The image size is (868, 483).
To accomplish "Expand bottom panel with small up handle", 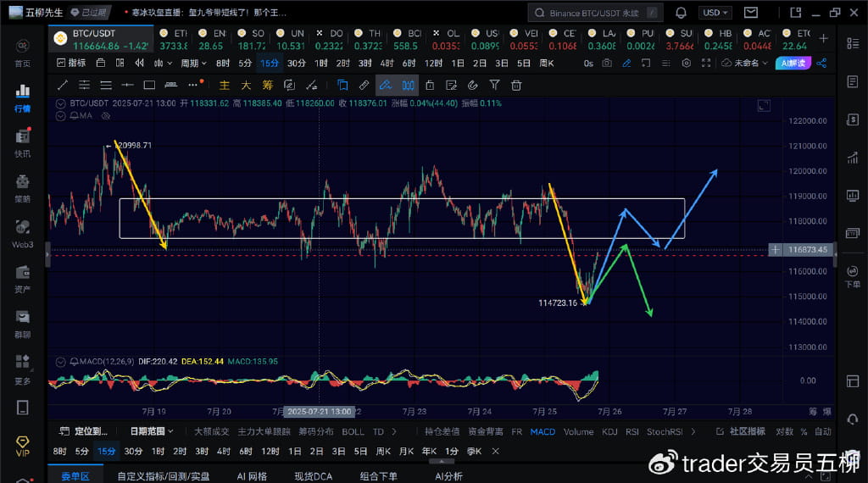I will pos(442,462).
